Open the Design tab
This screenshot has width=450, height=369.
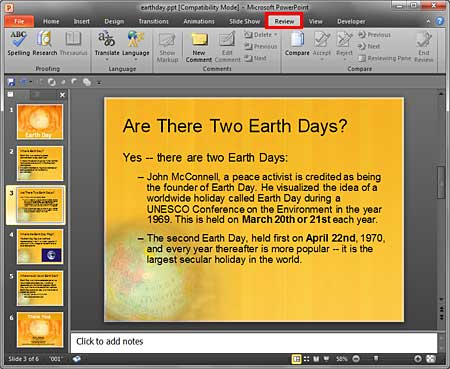114,21
